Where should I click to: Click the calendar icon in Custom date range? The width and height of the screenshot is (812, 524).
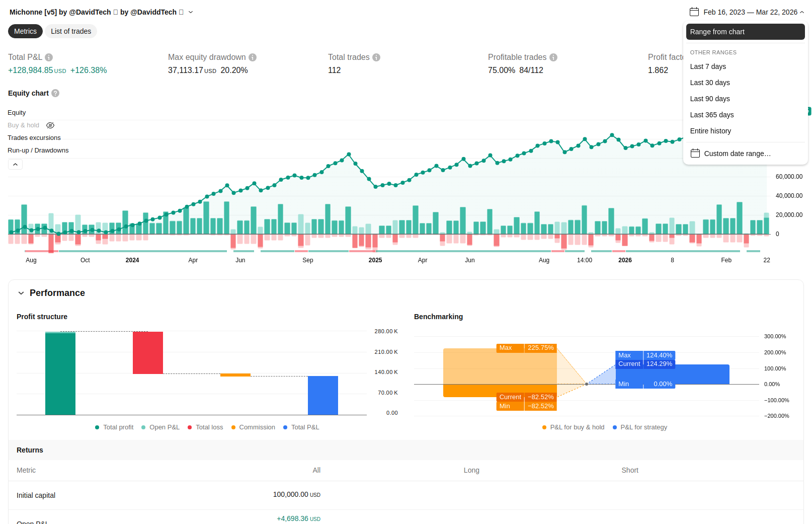tap(695, 154)
